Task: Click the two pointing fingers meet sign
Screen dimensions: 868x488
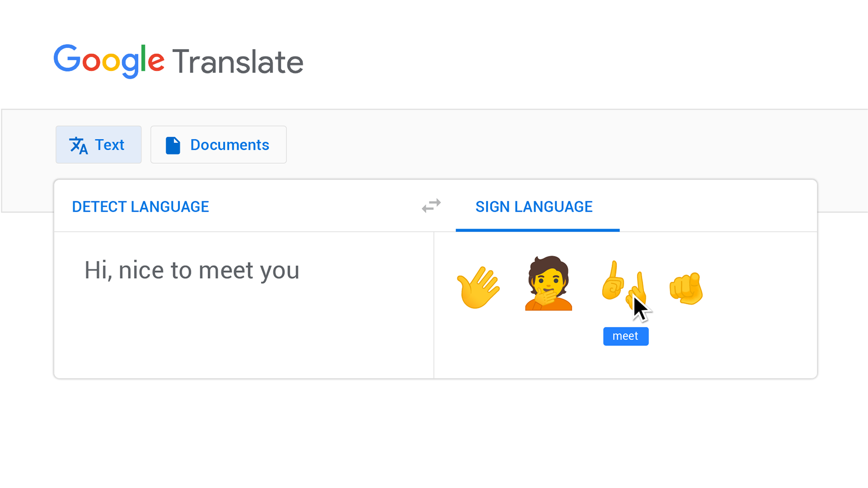Action: [x=624, y=286]
